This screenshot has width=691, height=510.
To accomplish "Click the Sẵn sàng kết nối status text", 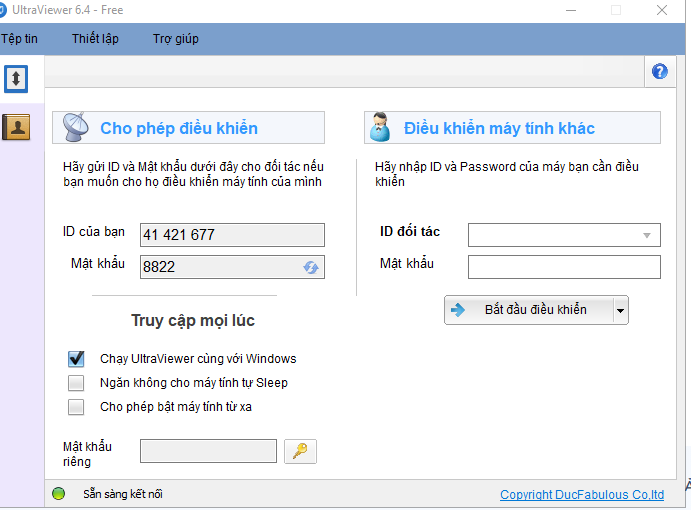I will coord(123,494).
